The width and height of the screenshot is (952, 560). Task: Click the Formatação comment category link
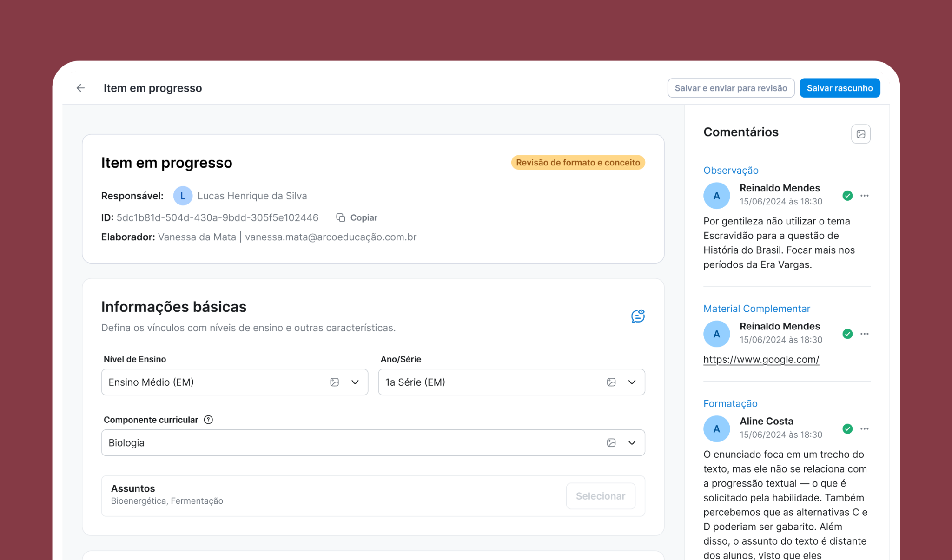[730, 403]
